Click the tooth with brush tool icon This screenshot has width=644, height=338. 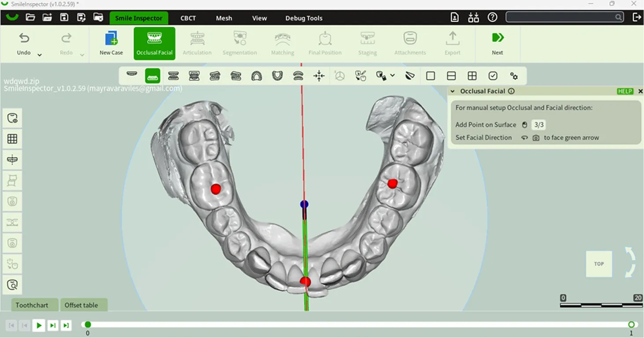click(361, 76)
